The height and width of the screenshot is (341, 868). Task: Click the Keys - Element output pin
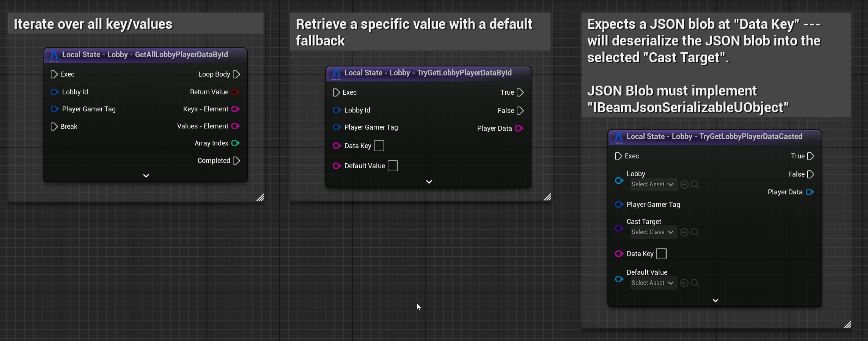click(235, 109)
